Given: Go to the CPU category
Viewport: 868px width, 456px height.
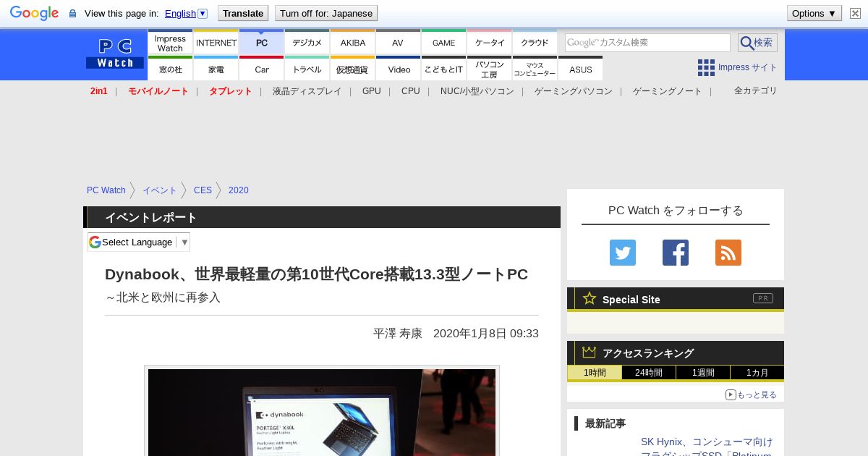Looking at the screenshot, I should point(411,91).
